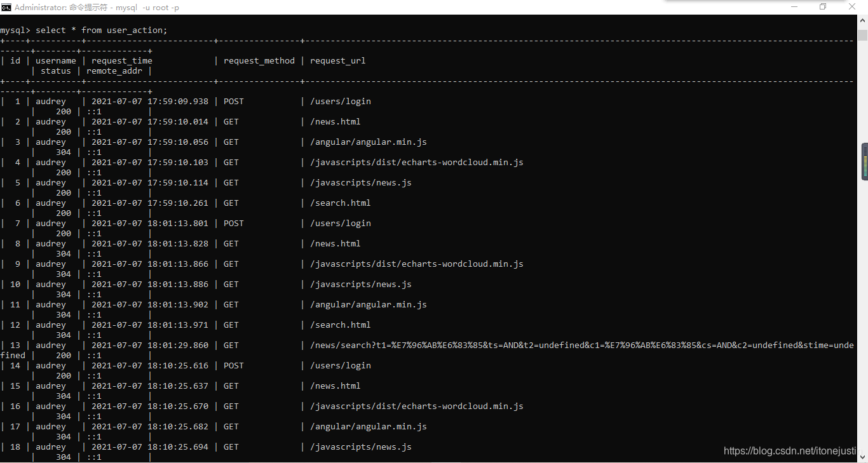The width and height of the screenshot is (868, 463).
Task: Click '/search.html' URL in row id 12
Action: 341,325
